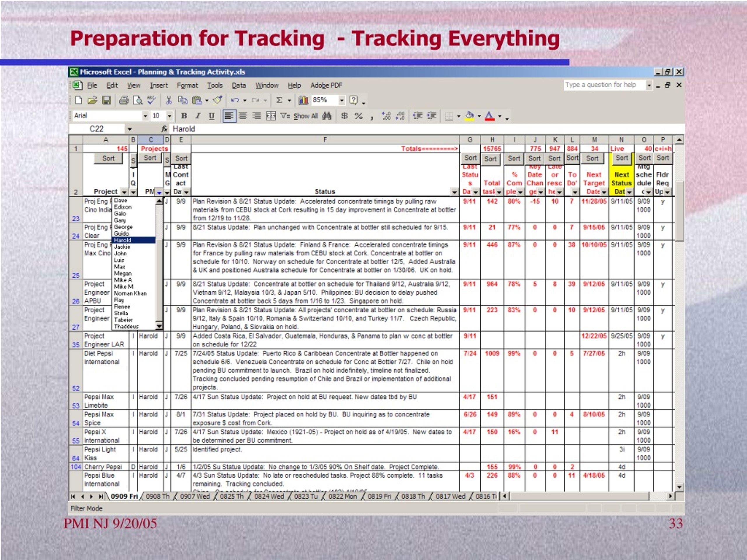Viewport: 747px width, 560px height.
Task: Open the Adobe PDF menu
Action: tap(326, 85)
